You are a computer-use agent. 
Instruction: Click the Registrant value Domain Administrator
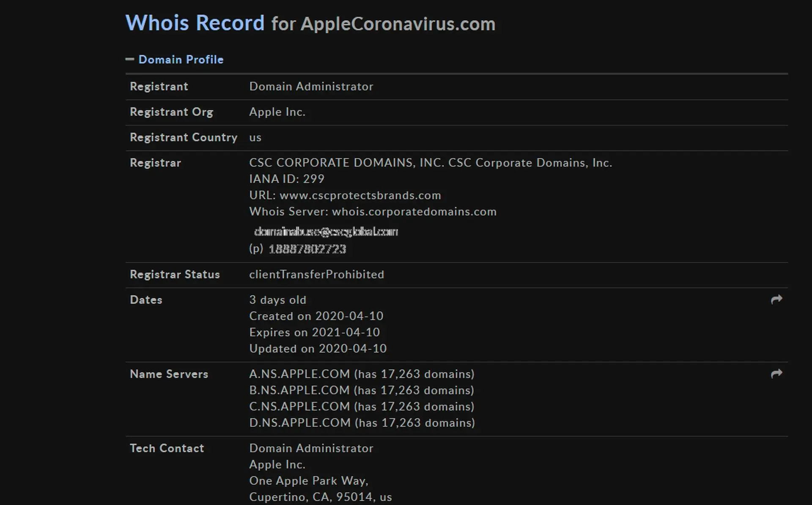pos(311,86)
